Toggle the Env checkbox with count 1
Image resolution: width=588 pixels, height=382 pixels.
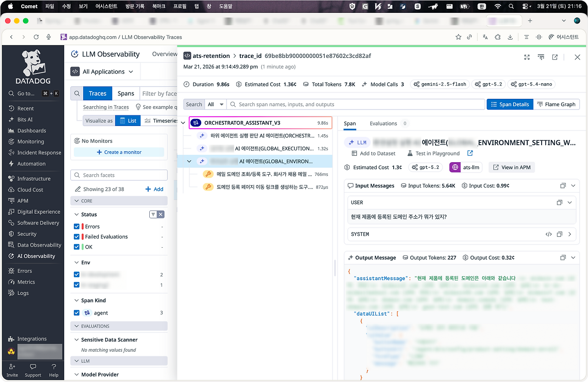click(77, 285)
